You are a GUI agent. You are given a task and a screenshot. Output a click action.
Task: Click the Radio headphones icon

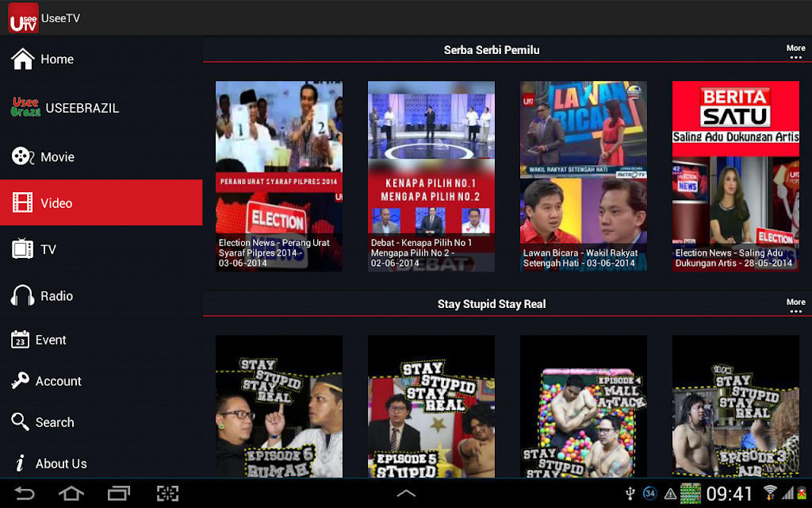tap(22, 295)
